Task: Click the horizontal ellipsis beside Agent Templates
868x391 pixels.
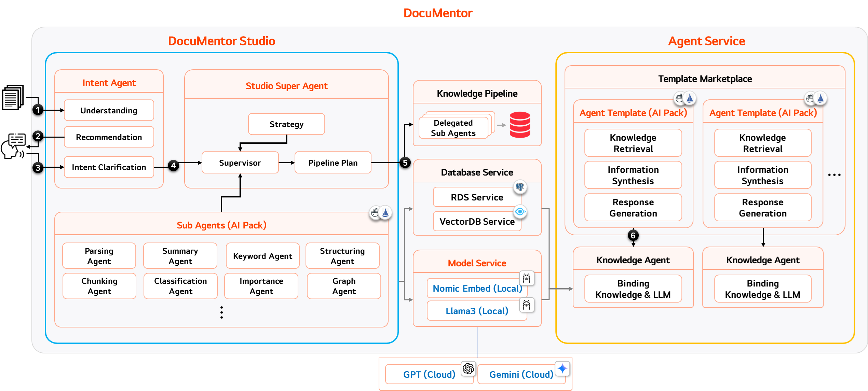Action: coord(834,175)
